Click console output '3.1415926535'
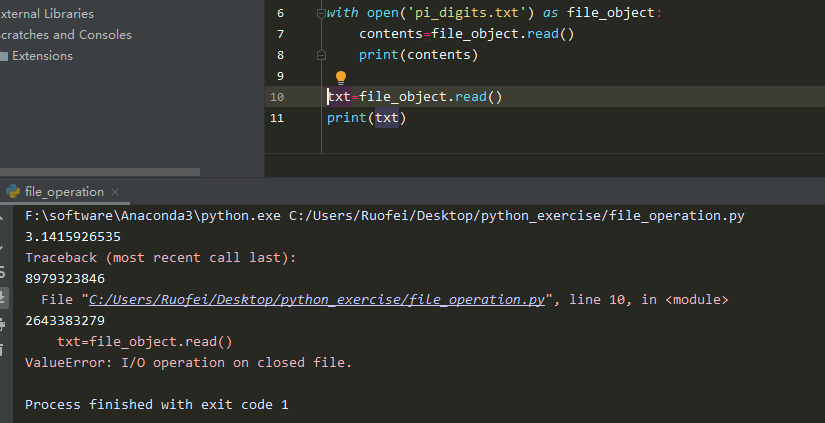The height and width of the screenshot is (423, 825). pos(73,237)
